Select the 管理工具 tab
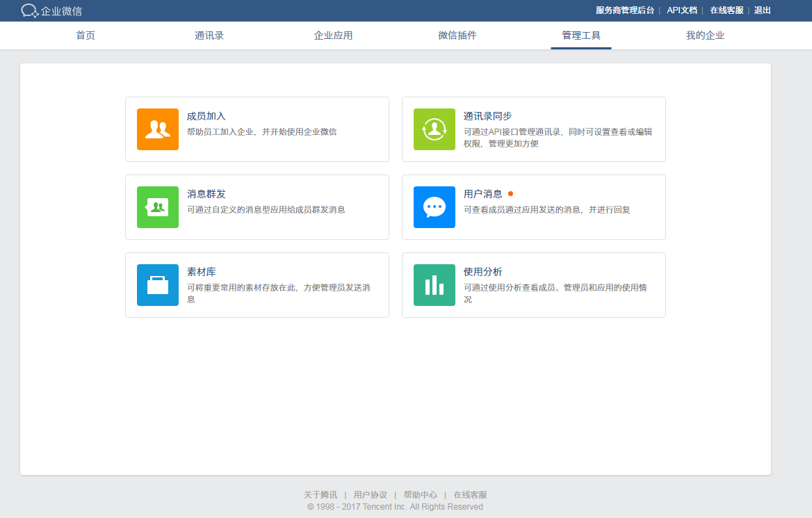Viewport: 812px width, 518px height. (581, 35)
